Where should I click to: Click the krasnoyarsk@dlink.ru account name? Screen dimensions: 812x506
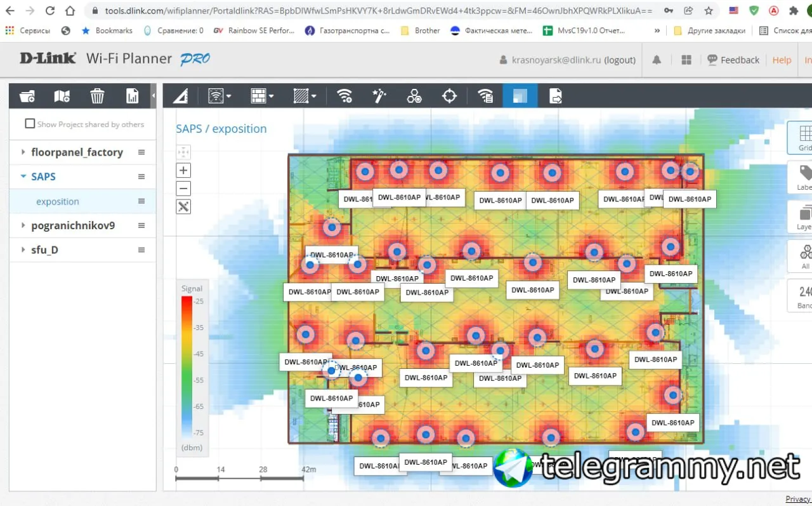[556, 60]
